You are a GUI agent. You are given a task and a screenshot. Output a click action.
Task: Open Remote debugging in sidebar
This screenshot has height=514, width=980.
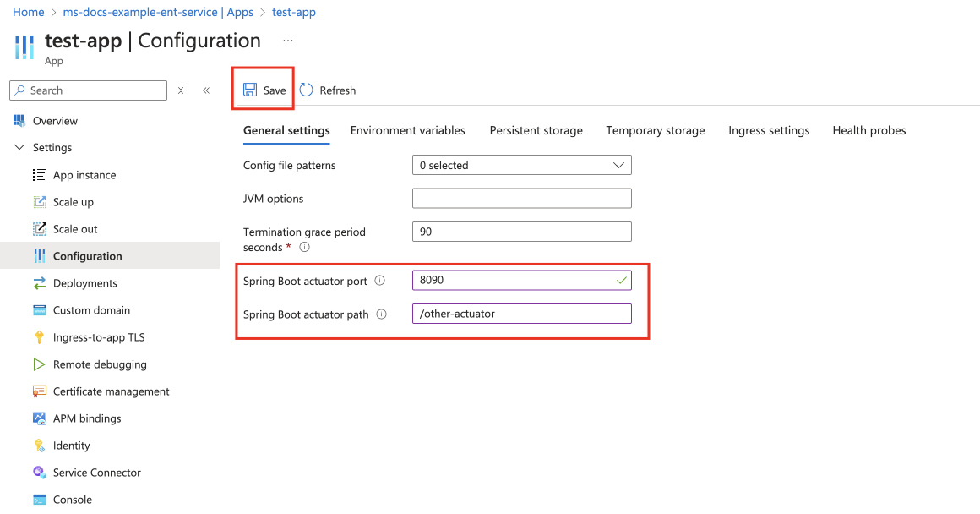100,364
